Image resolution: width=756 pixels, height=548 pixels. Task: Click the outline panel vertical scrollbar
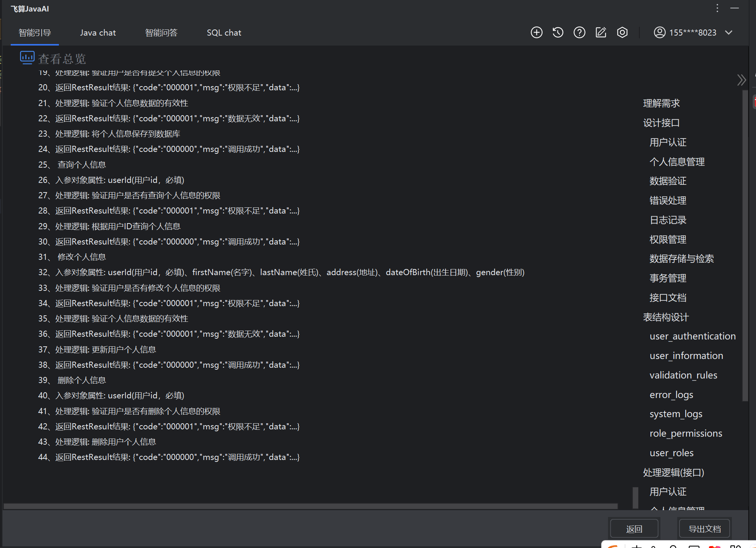745,245
